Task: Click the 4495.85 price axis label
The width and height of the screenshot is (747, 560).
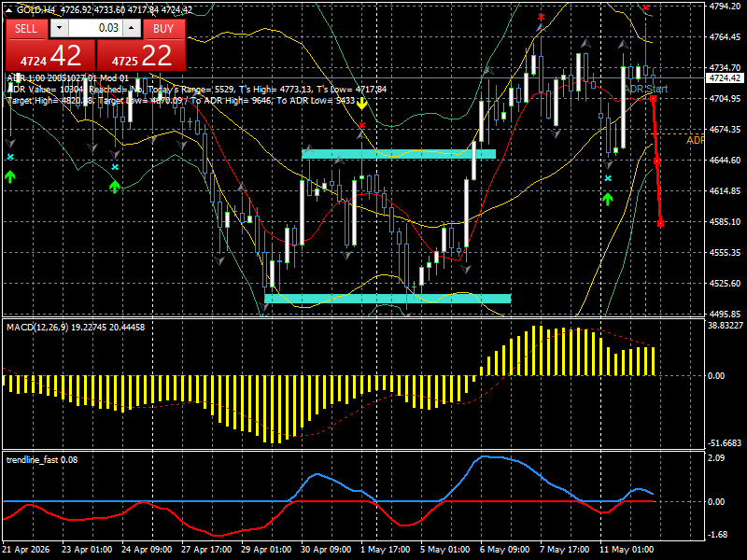Action: pos(725,315)
